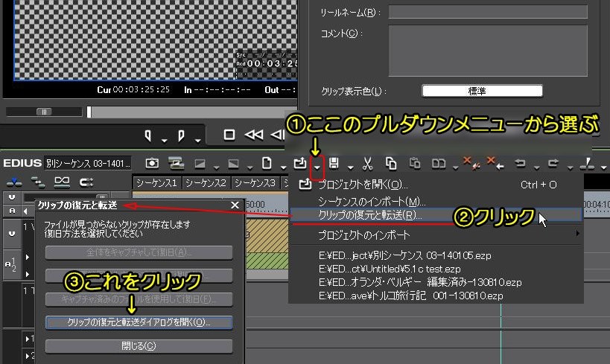
Task: Click the Save project floppy icon
Action: (334, 163)
